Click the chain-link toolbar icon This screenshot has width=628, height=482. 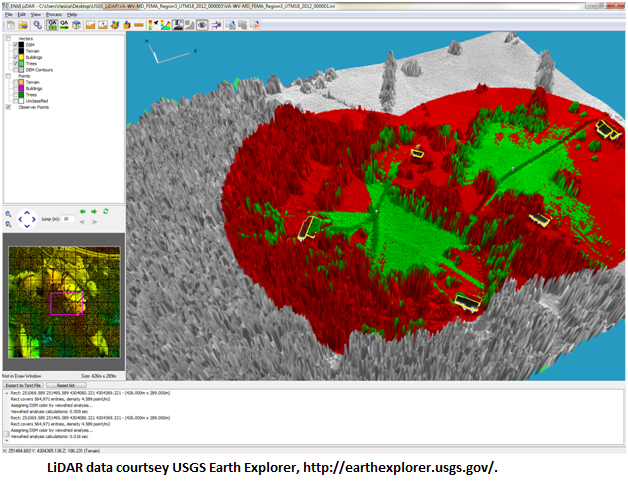coord(37,25)
